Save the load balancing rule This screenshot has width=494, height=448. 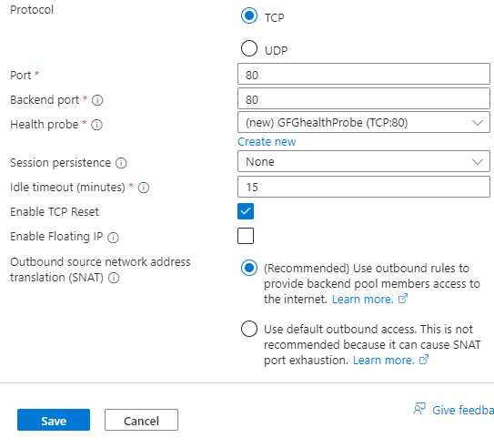tap(54, 420)
